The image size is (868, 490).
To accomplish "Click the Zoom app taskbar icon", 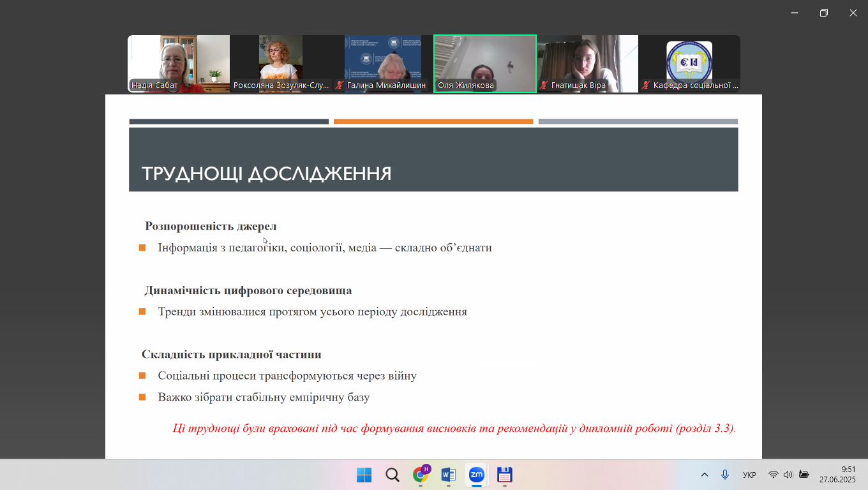I will [477, 475].
